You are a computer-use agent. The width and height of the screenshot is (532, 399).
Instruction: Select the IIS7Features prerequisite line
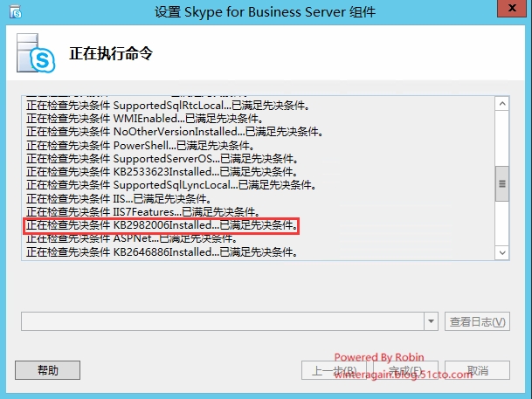(x=143, y=212)
